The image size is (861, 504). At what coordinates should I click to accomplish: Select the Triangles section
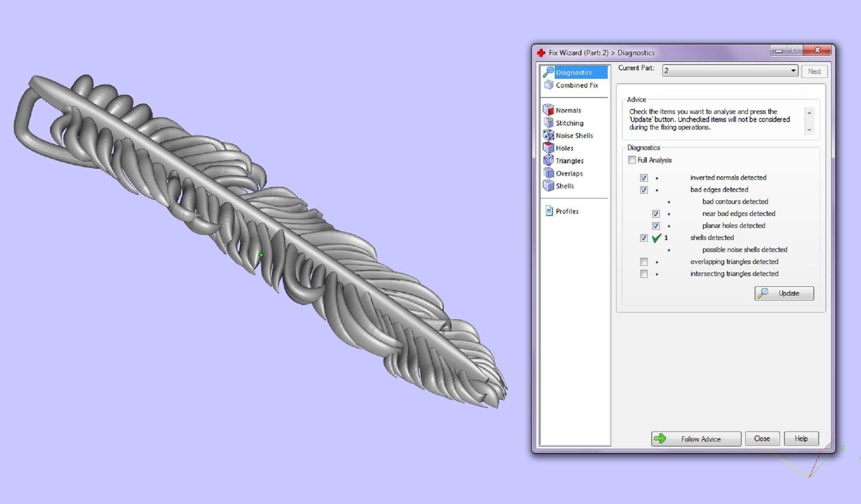tap(569, 161)
